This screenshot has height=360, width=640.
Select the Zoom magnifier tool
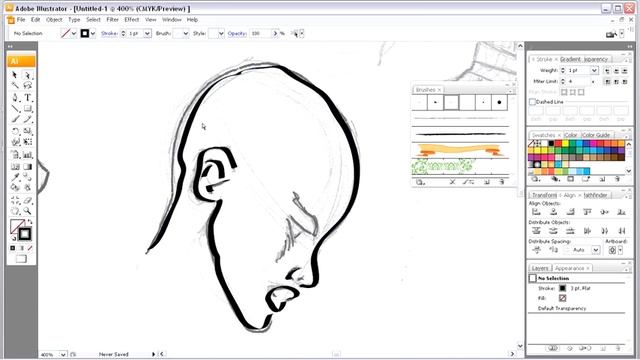pos(27,211)
